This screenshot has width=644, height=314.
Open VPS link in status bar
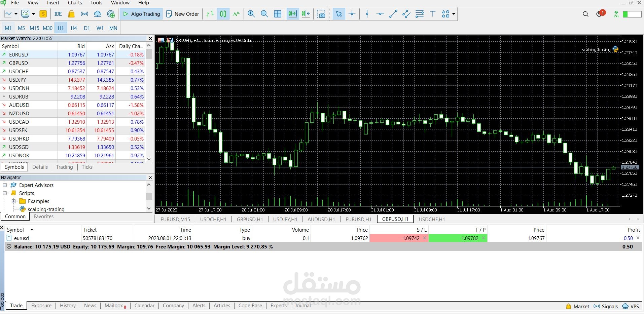[x=631, y=307]
